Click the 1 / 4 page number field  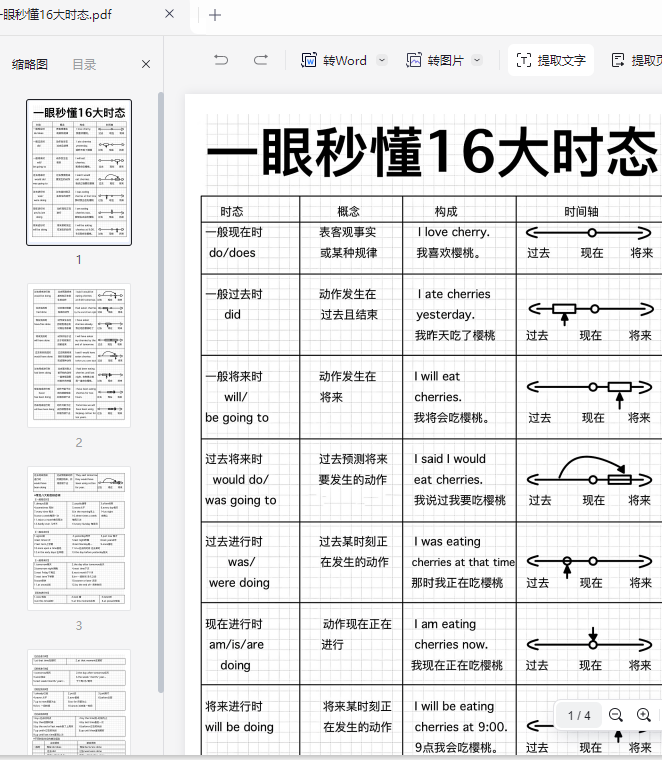(x=580, y=715)
